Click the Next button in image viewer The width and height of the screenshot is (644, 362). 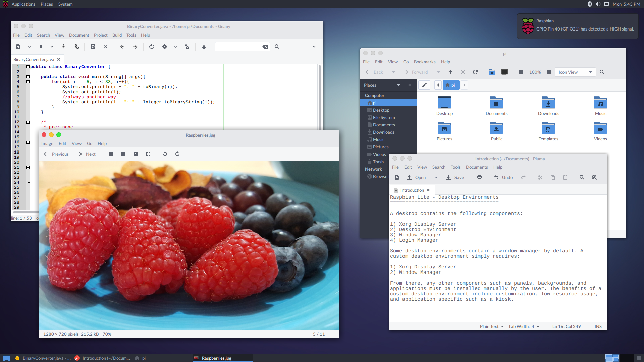(x=87, y=154)
